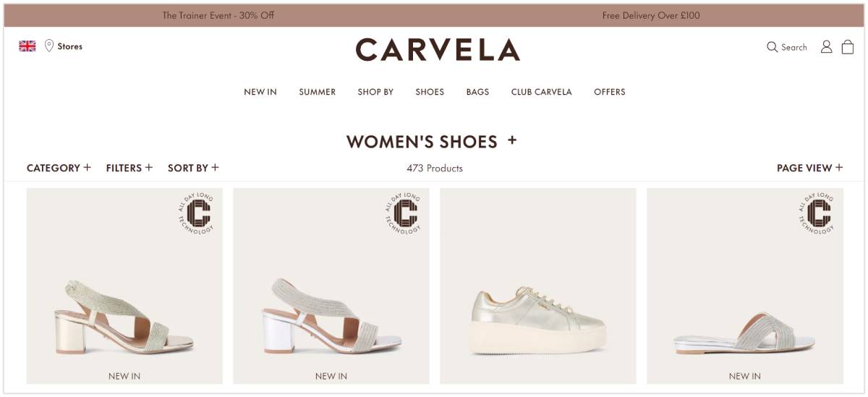Expand the CATEGORY filter
This screenshot has height=397, width=868.
[59, 168]
